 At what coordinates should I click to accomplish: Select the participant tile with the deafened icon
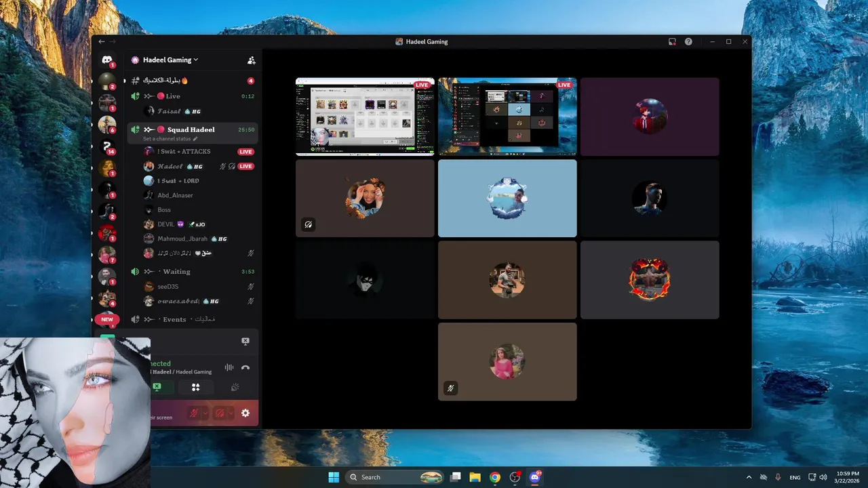pos(365,198)
